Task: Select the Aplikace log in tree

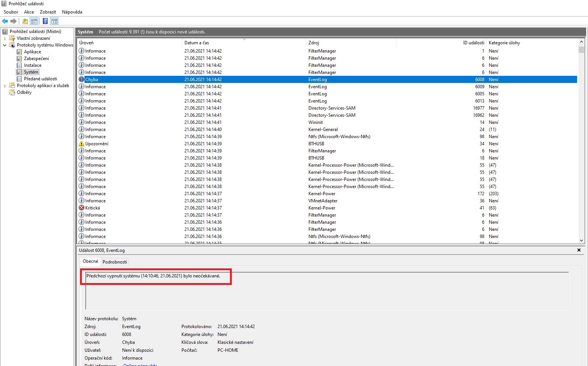Action: coord(32,52)
